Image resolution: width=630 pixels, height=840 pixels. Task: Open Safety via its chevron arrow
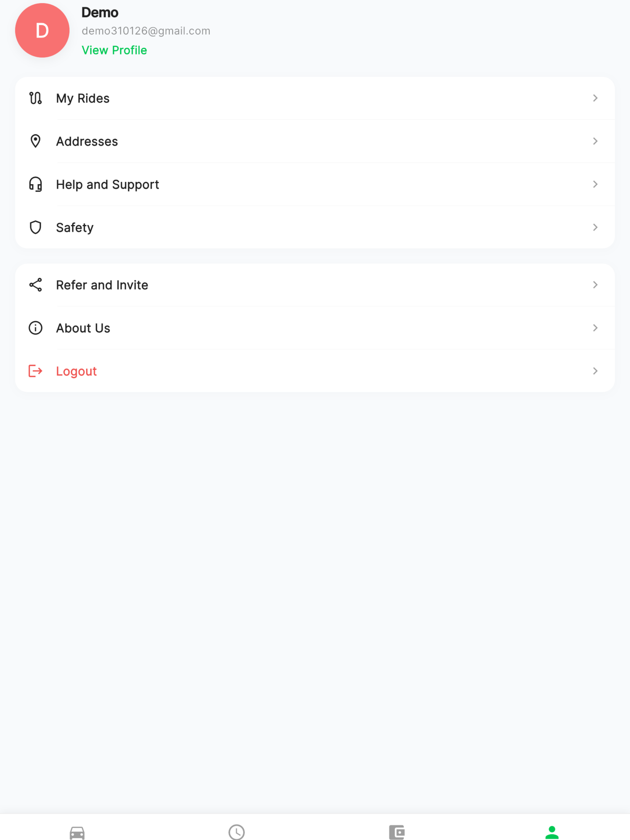(x=595, y=227)
